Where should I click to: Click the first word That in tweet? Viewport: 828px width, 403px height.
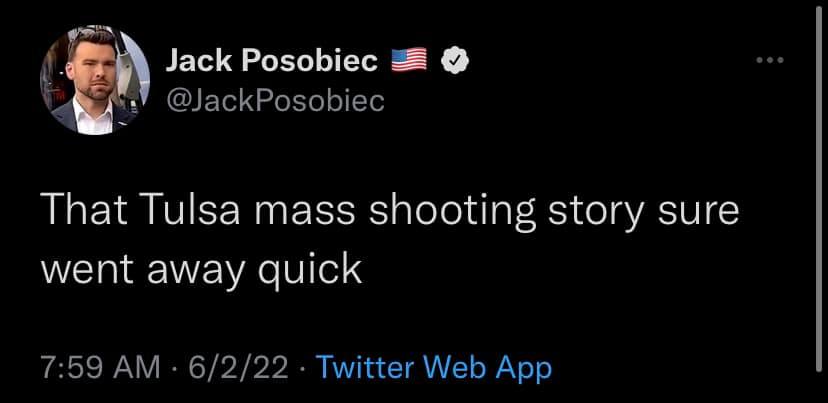(81, 214)
